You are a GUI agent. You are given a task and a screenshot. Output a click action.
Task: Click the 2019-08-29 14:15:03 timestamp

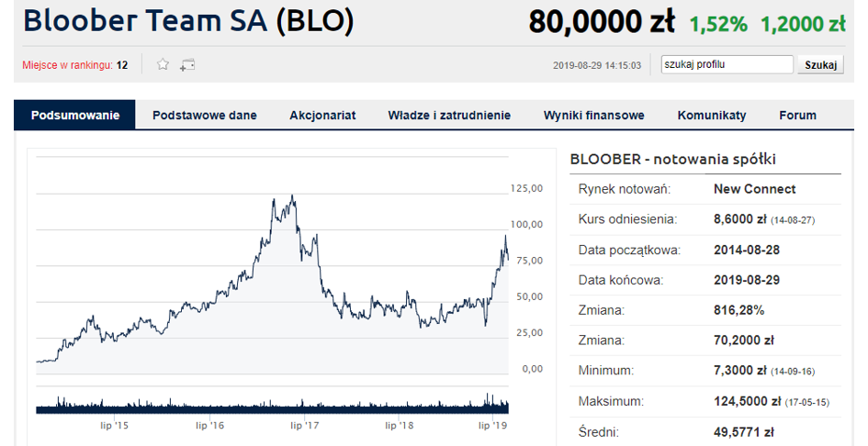pyautogui.click(x=597, y=65)
